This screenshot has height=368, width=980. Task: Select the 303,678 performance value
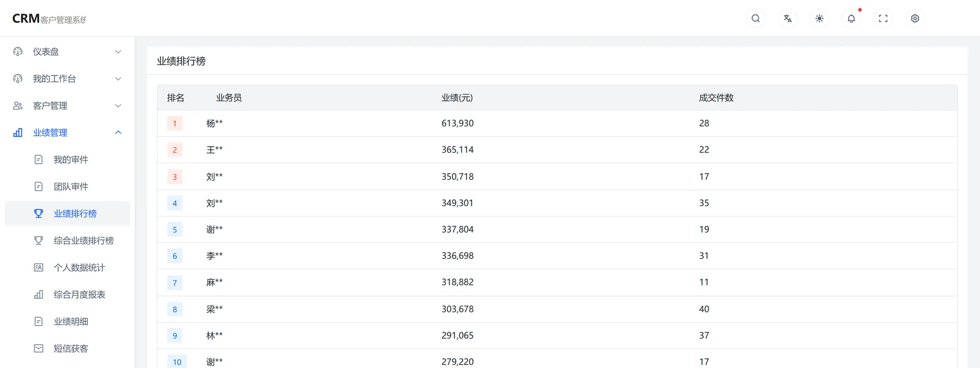(458, 309)
